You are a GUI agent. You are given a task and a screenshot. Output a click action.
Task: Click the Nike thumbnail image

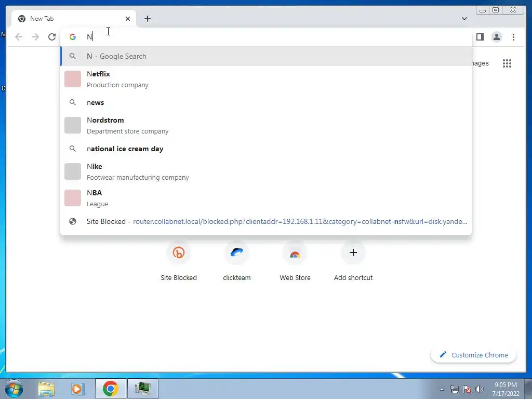coord(73,171)
